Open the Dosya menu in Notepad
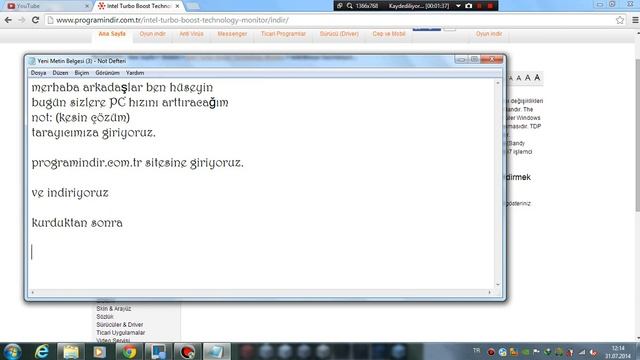Image resolution: width=640 pixels, height=360 pixels. coord(38,73)
